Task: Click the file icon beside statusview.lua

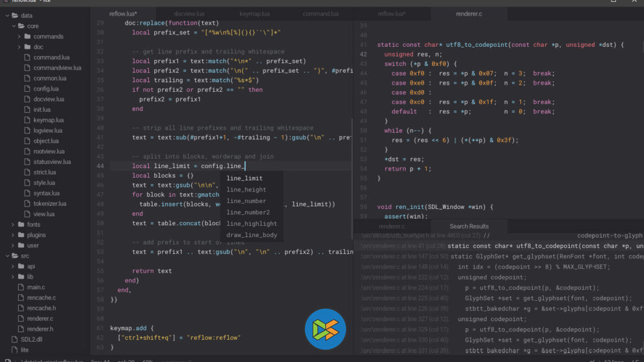Action: tap(27, 162)
